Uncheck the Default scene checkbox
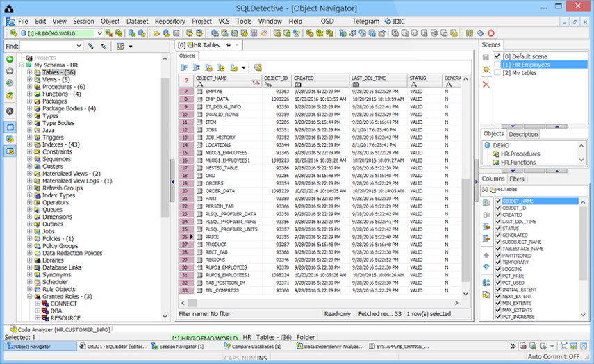The height and width of the screenshot is (364, 594). click(497, 56)
